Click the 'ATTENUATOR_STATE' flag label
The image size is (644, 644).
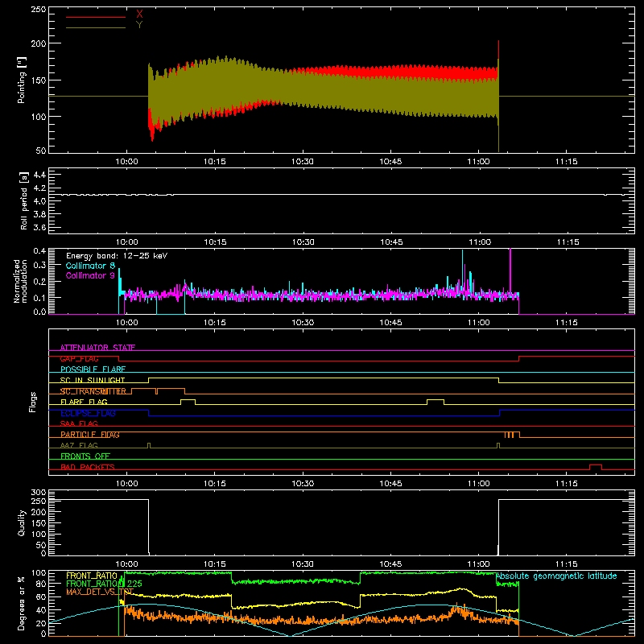[x=97, y=348]
